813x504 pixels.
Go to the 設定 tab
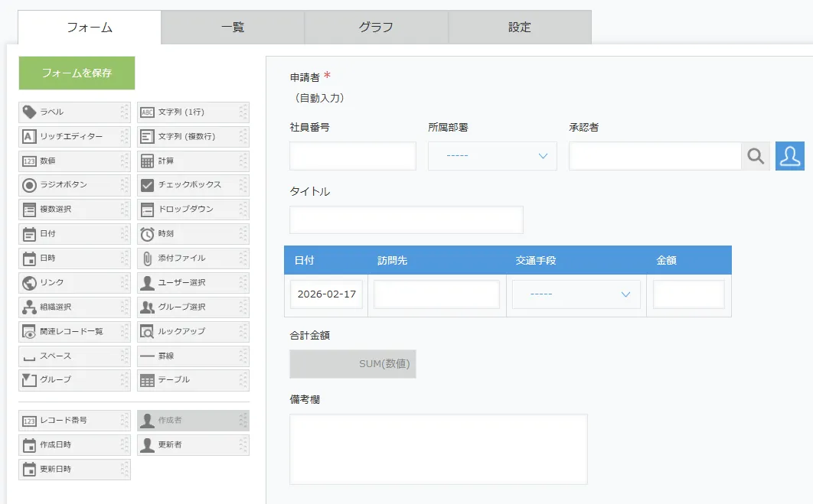pos(519,28)
